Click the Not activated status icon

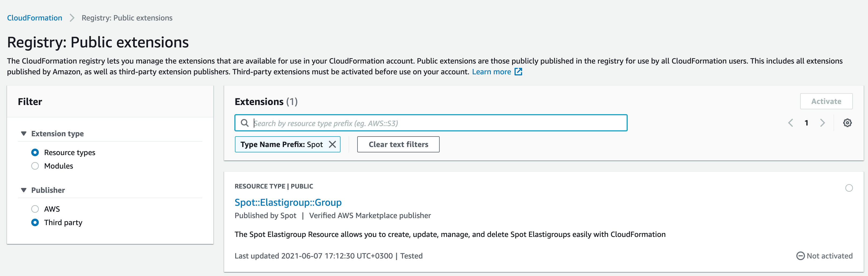[800, 256]
